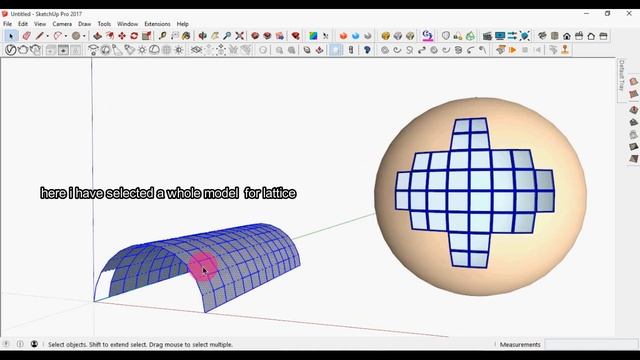Screen dimensions: 640x360
Task: Open the Extensions menu
Action: tap(157, 24)
